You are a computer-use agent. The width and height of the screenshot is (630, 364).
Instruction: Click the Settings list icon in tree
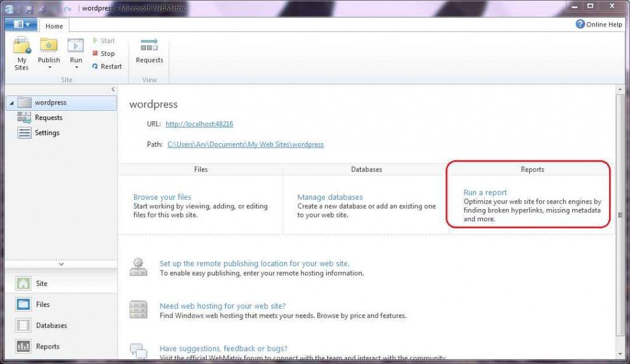click(x=24, y=133)
